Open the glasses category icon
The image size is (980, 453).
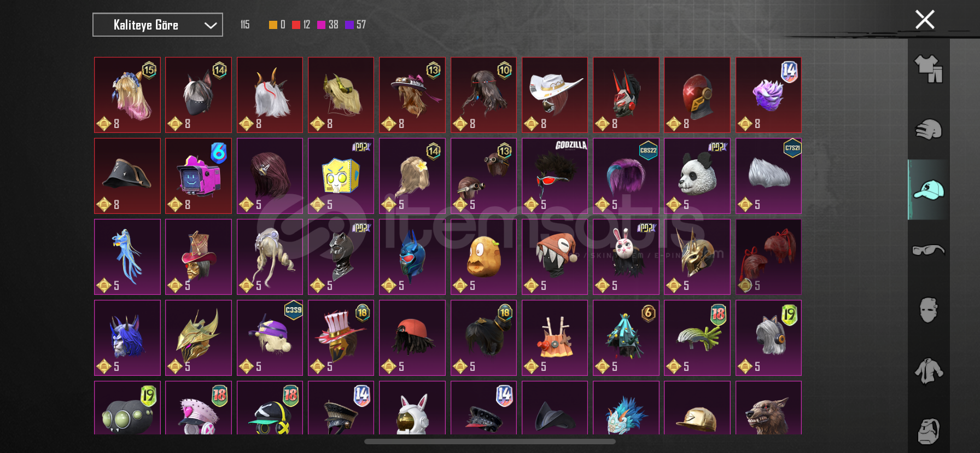click(929, 250)
